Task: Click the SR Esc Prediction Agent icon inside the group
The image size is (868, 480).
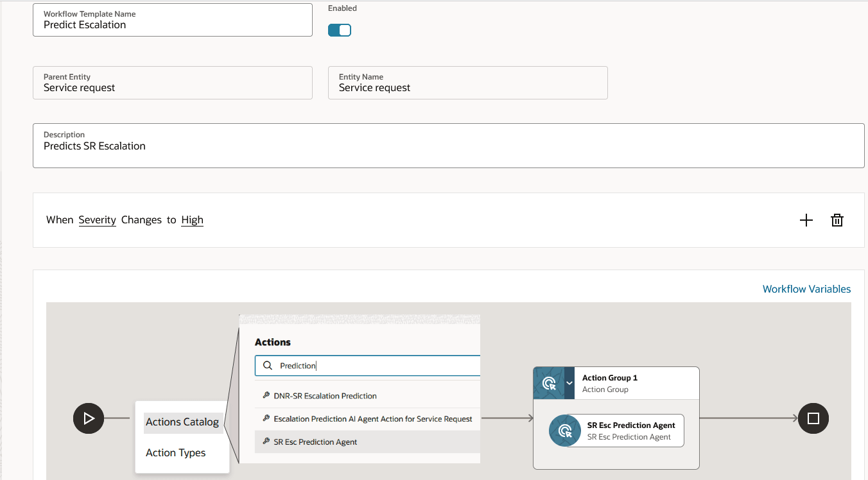Action: (x=564, y=431)
